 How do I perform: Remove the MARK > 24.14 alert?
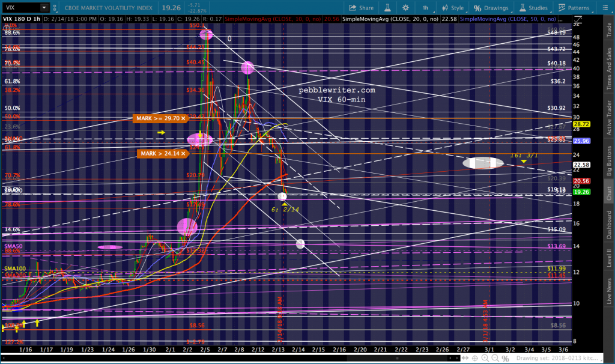186,154
